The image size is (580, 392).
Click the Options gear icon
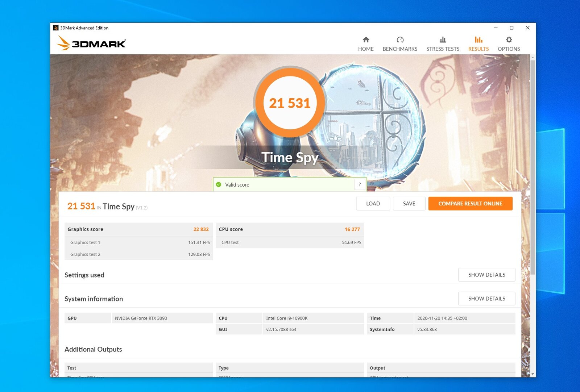(x=509, y=39)
